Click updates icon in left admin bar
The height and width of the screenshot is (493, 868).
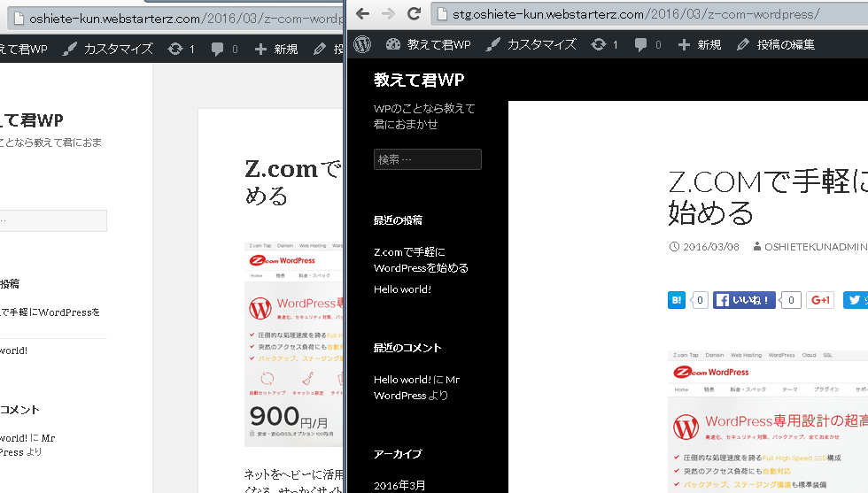(182, 50)
